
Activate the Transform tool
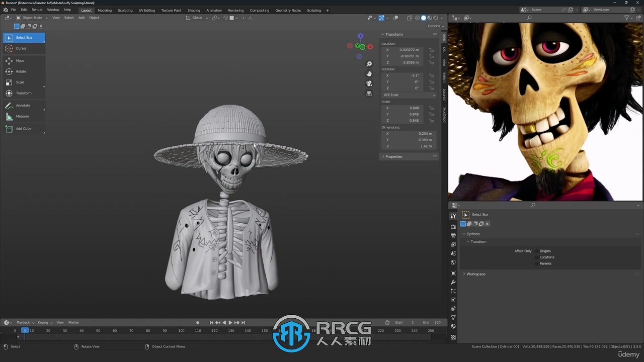pyautogui.click(x=24, y=93)
